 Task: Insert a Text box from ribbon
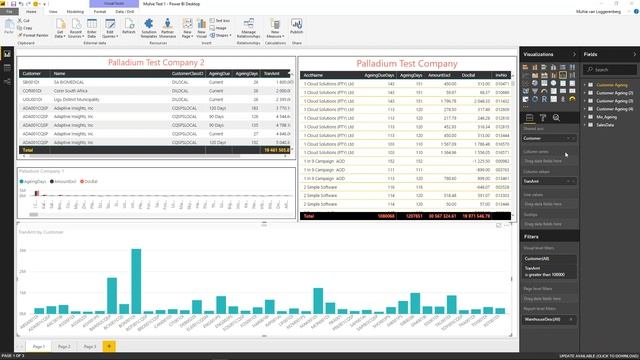220,20
